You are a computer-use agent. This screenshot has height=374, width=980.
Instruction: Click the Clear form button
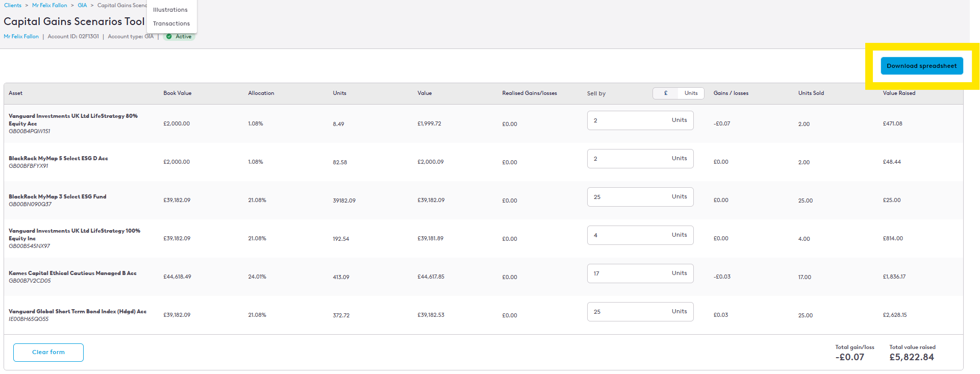[48, 352]
